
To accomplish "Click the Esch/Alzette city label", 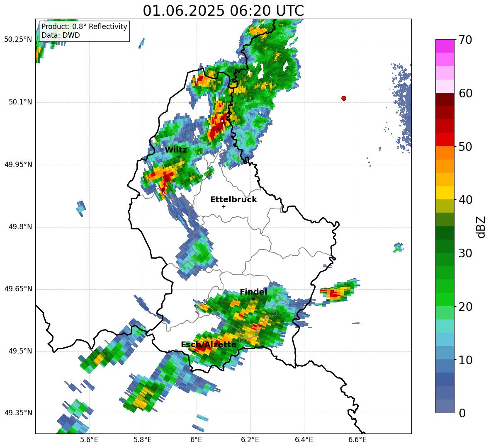I will 209,345.
